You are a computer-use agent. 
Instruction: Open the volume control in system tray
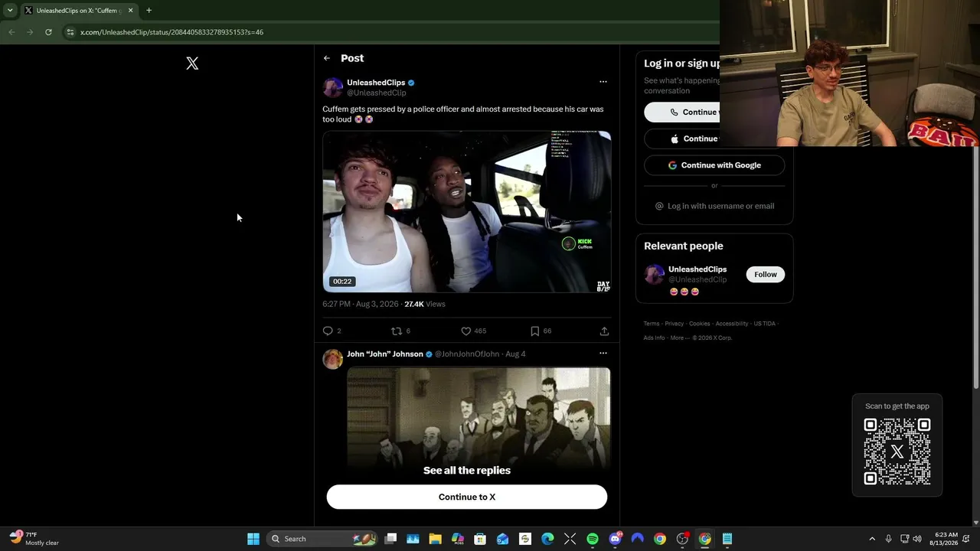tap(917, 539)
